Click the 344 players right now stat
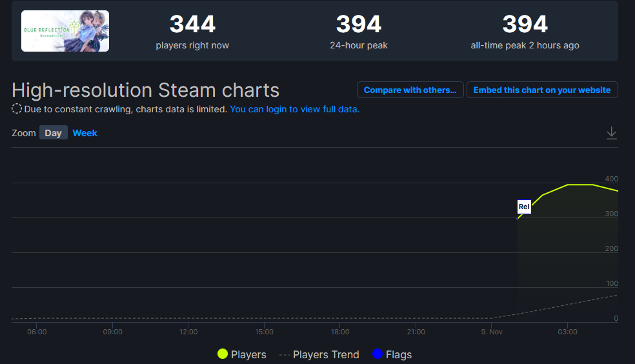Image resolution: width=635 pixels, height=364 pixels. (192, 31)
